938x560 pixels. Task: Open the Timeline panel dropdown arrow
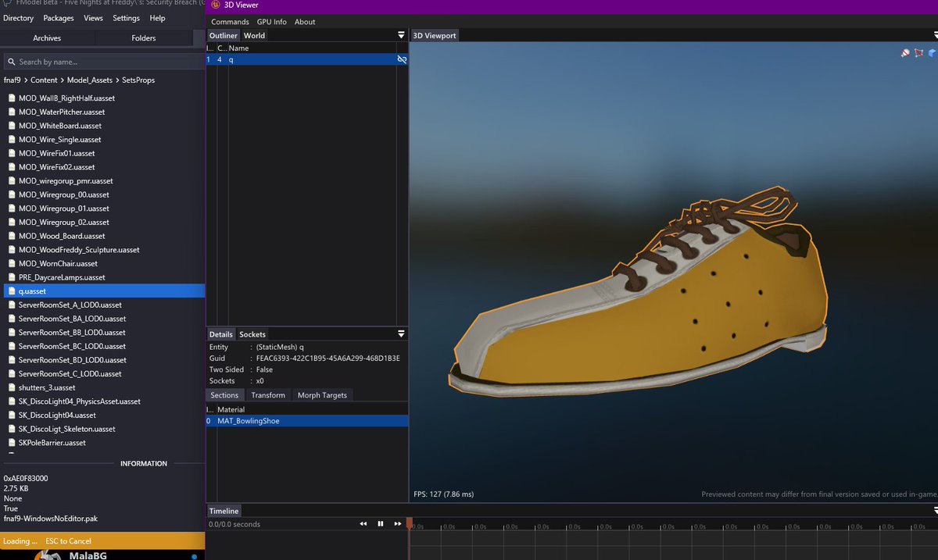[934, 510]
